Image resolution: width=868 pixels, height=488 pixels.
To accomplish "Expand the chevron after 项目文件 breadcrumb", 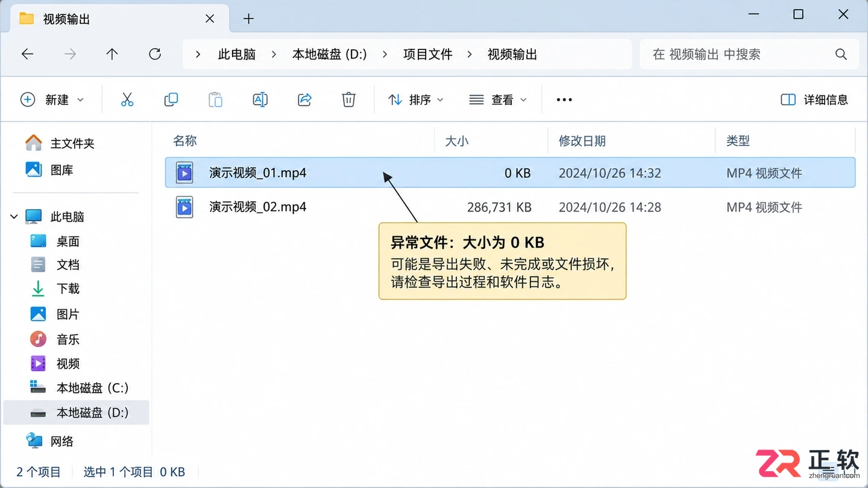I will (x=470, y=54).
